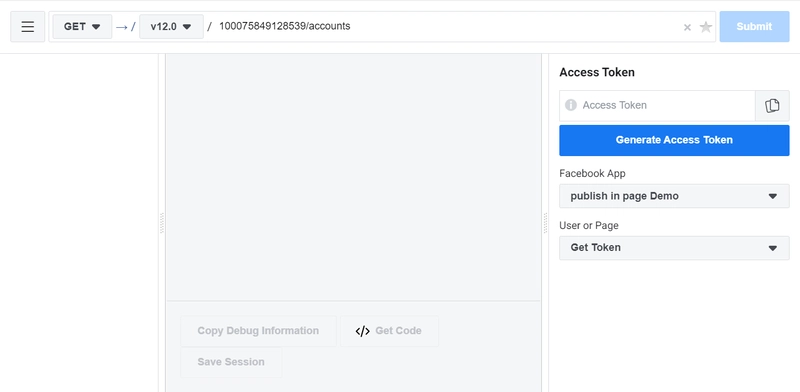Expand the Get Token dropdown

(x=674, y=248)
